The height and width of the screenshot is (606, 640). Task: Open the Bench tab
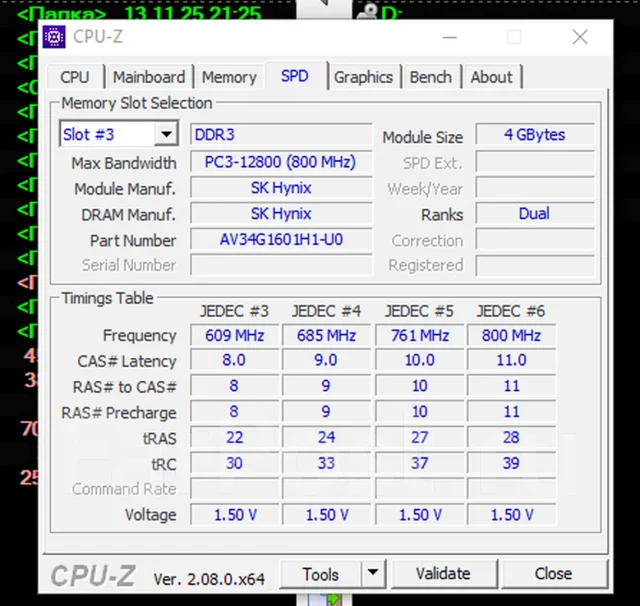431,77
